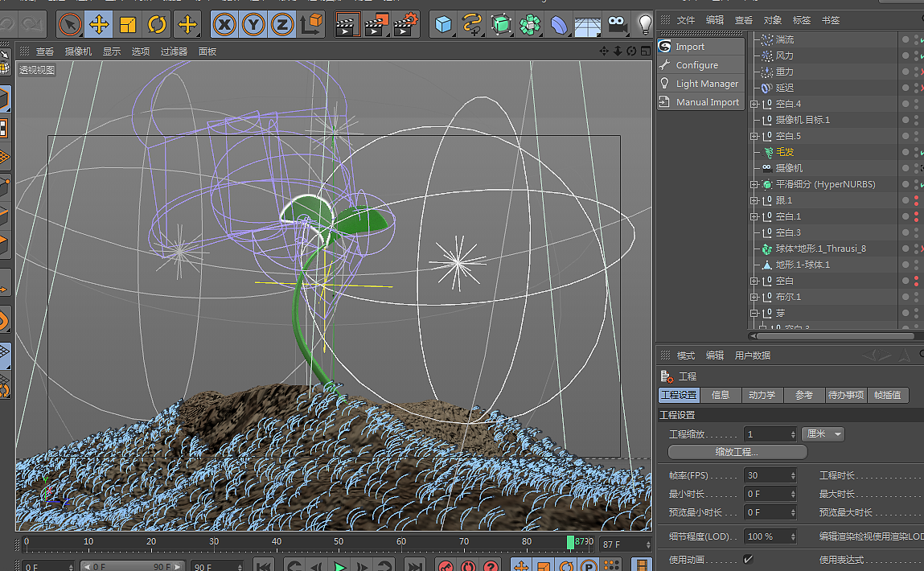Toggle the green check tag on 毛发
The width and height of the screenshot is (924, 571).
pyautogui.click(x=922, y=152)
